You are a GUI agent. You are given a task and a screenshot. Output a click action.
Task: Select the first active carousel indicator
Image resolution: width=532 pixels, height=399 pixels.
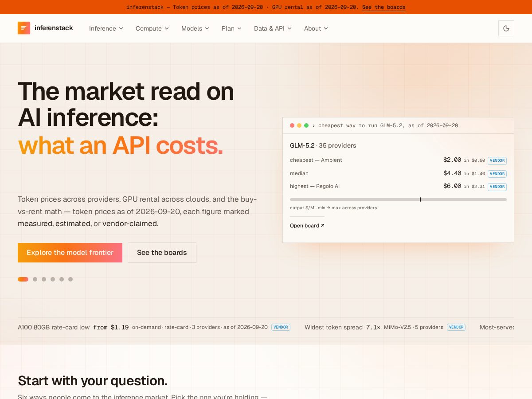23,279
